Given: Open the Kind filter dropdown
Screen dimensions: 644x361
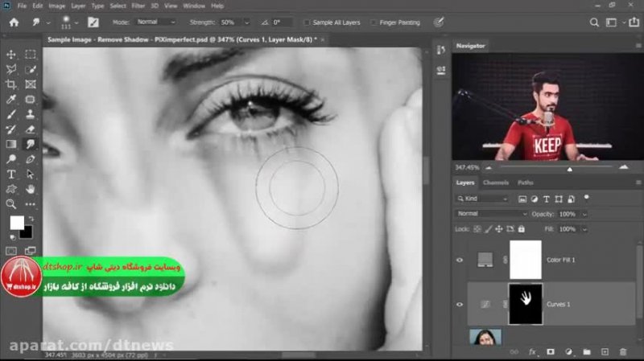Looking at the screenshot, I should 486,198.
